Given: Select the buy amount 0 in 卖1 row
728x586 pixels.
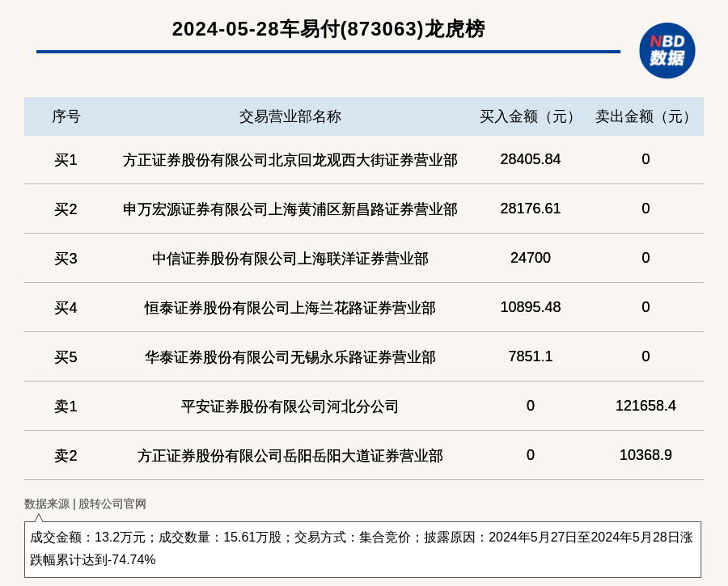Looking at the screenshot, I should click(x=530, y=406).
